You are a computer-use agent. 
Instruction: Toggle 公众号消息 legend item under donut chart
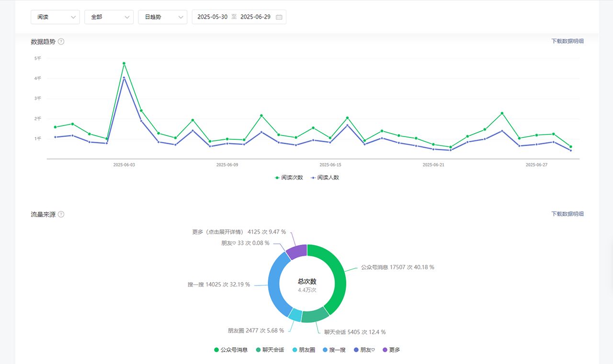[x=230, y=350]
